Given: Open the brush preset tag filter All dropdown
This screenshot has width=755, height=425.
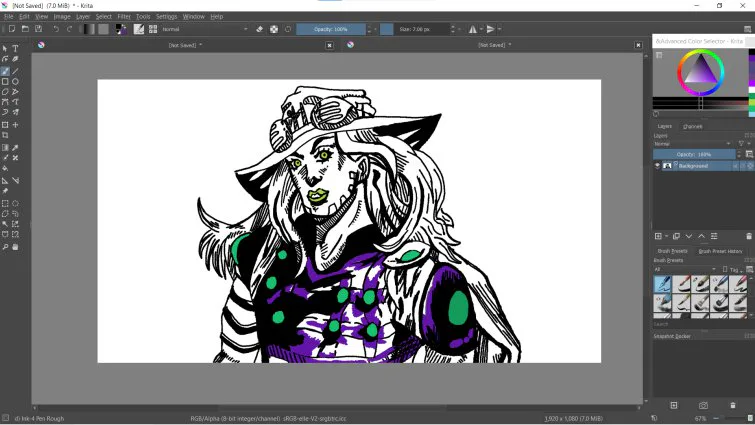Looking at the screenshot, I should (685, 270).
